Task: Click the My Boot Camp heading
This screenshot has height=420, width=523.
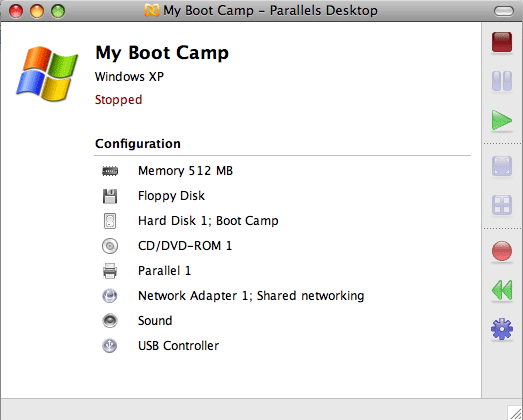Action: 162,53
